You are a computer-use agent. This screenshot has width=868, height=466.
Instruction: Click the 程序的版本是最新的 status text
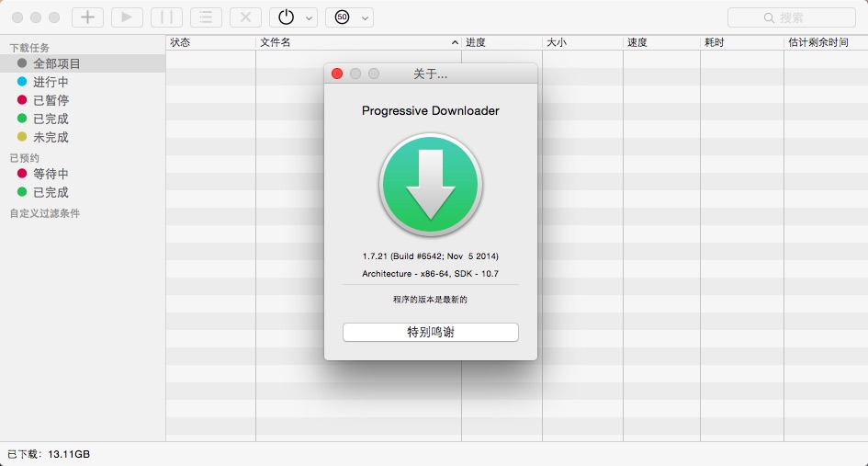tap(430, 300)
